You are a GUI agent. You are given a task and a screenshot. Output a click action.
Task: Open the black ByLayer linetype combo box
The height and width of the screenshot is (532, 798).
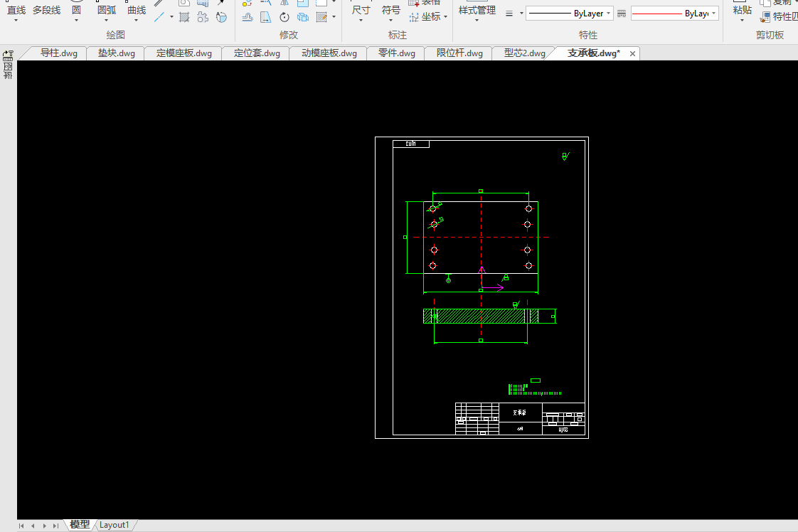(569, 14)
